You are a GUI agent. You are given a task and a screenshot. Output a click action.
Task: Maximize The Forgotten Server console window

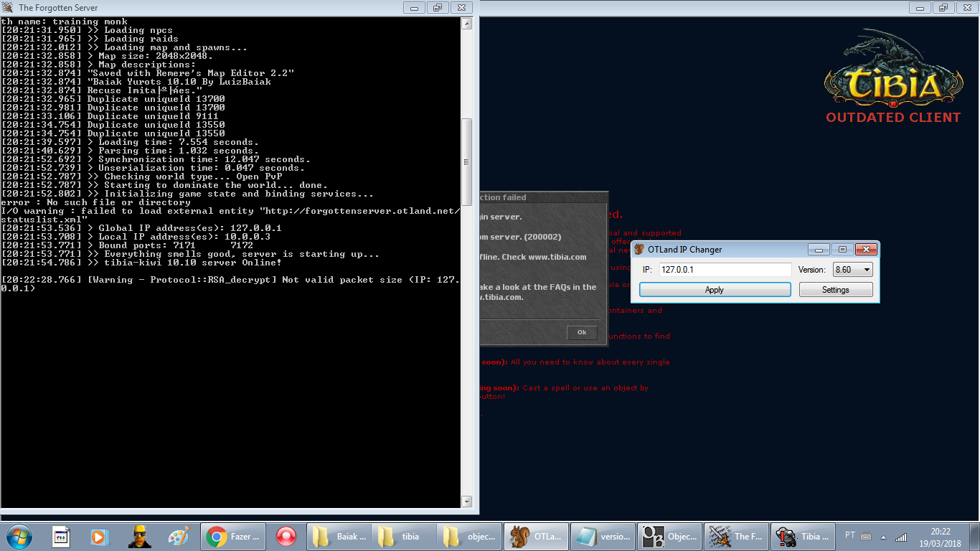[437, 8]
